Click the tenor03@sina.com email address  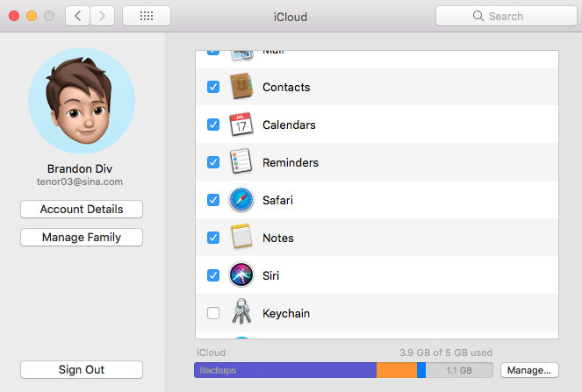(x=80, y=182)
